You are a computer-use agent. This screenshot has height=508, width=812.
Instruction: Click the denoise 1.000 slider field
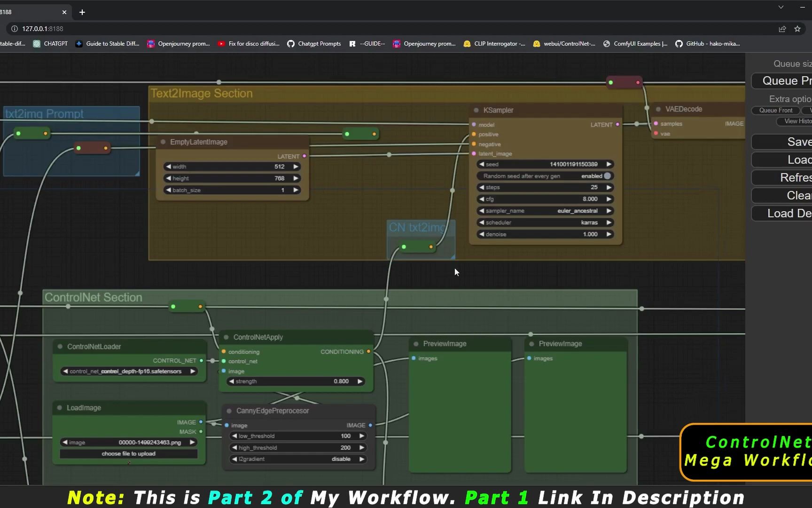(545, 234)
